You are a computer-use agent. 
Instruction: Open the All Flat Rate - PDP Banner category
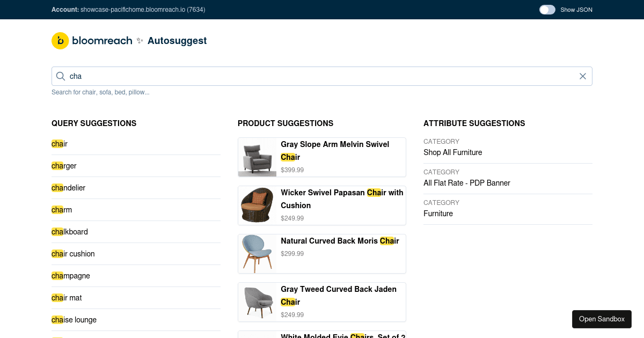pos(467,183)
